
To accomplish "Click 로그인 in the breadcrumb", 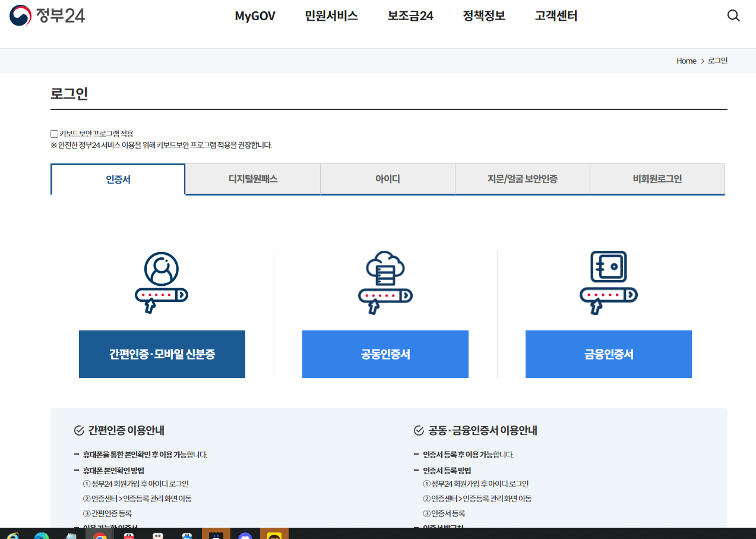I will [x=718, y=61].
